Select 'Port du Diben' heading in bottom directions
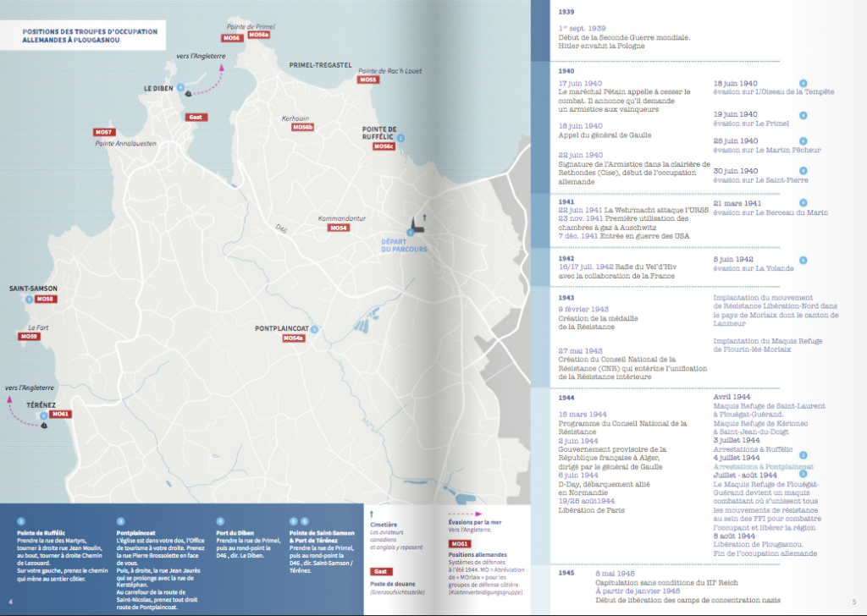This screenshot has width=867, height=616. tap(235, 533)
